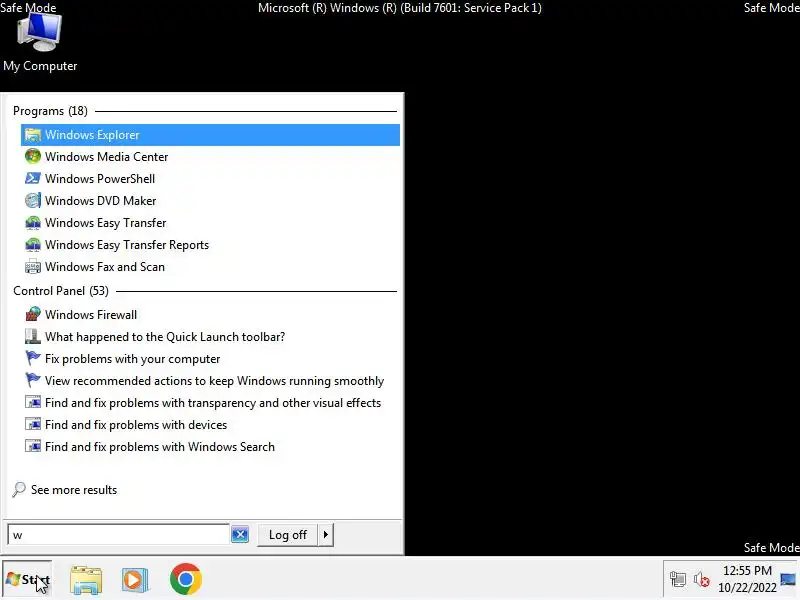This screenshot has height=600, width=800.
Task: Click the Show desktop monitor icon in tray
Action: coord(788,580)
